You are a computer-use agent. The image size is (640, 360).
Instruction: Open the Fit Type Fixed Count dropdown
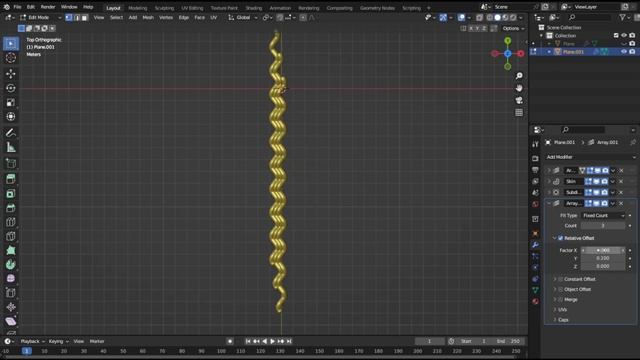coord(603,216)
